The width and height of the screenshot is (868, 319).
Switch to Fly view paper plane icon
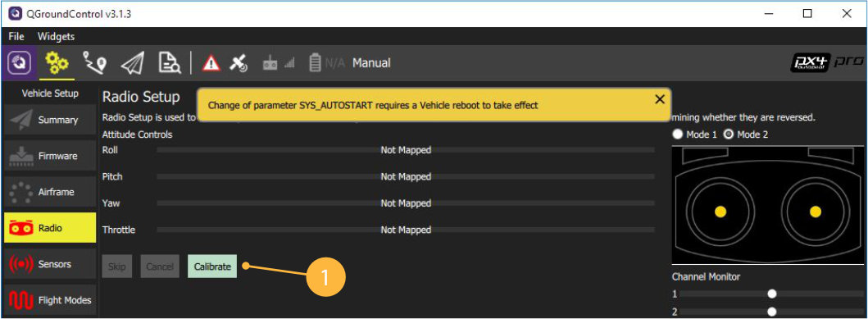(x=132, y=64)
